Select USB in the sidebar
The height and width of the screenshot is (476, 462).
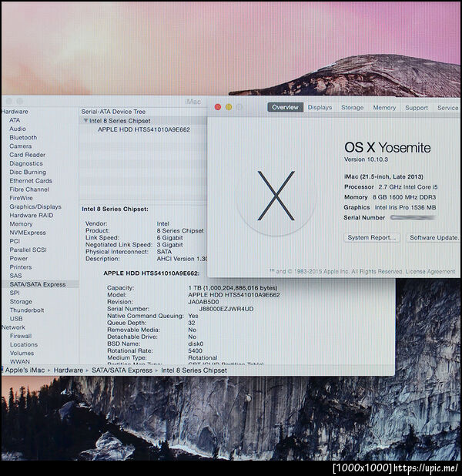(x=16, y=319)
